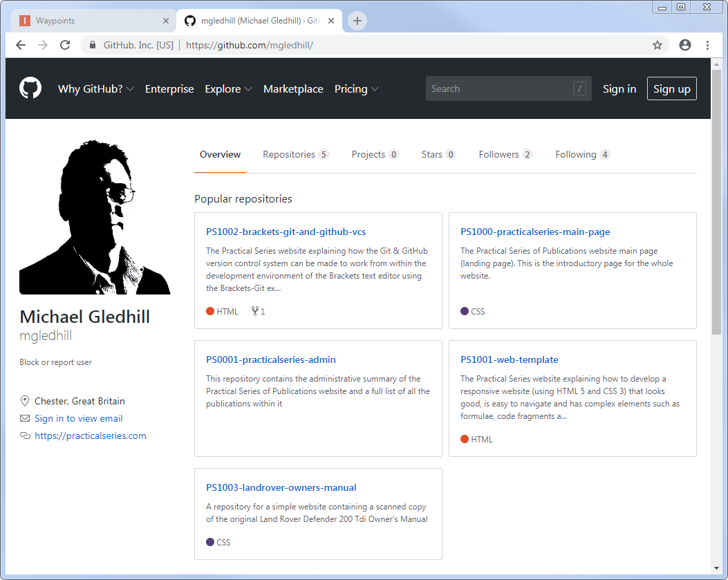Click scrollbar up arrow
This screenshot has height=580, width=728.
click(x=716, y=64)
